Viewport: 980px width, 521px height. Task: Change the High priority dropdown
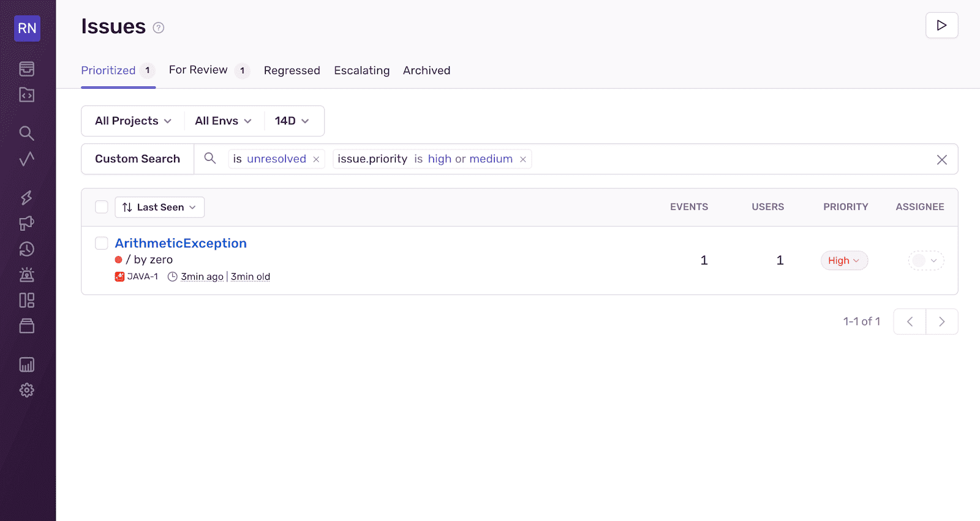(844, 261)
